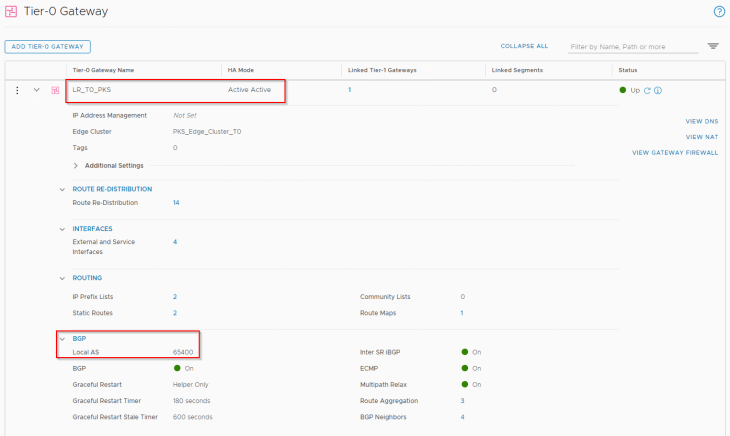Click Add Tier-0 Gateway button
The width and height of the screenshot is (730, 436).
click(x=47, y=46)
